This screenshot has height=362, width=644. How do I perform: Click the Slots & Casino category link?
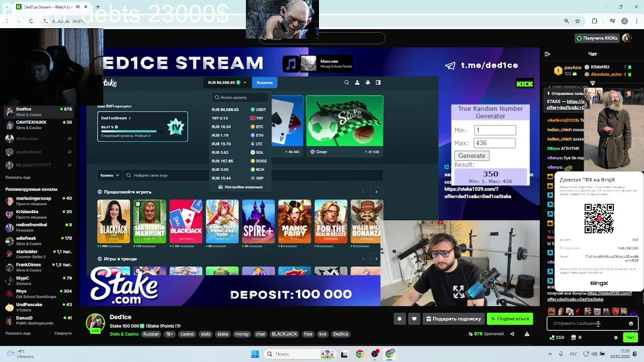pos(124,334)
